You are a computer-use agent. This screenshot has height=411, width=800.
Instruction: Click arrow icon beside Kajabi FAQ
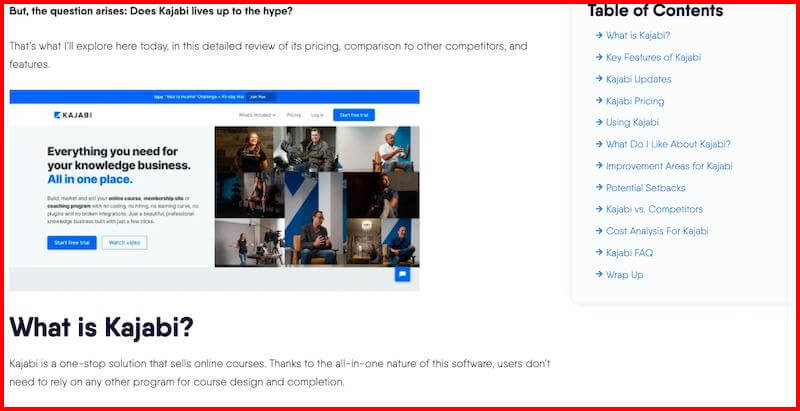coord(599,252)
